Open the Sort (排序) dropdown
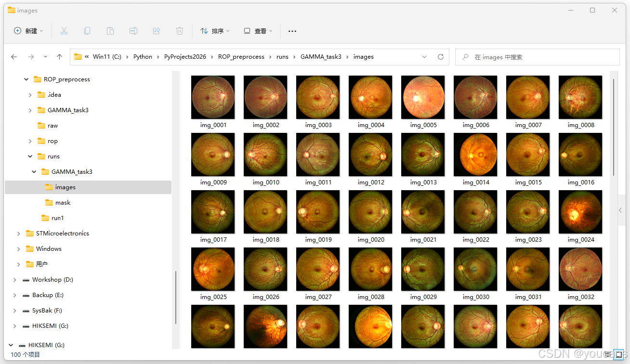The width and height of the screenshot is (630, 364). tap(215, 31)
